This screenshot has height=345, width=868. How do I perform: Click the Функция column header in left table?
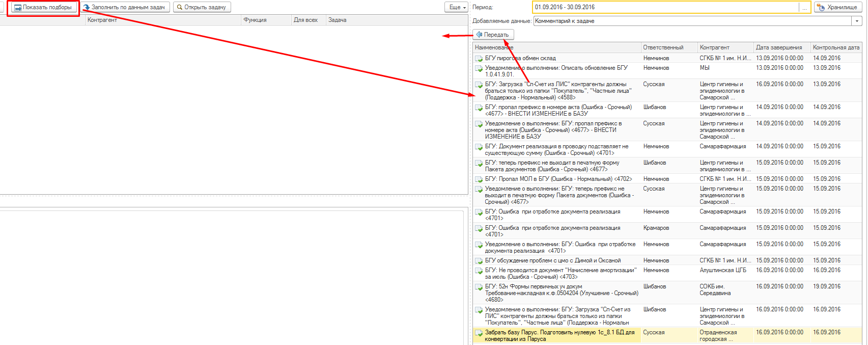pyautogui.click(x=255, y=20)
